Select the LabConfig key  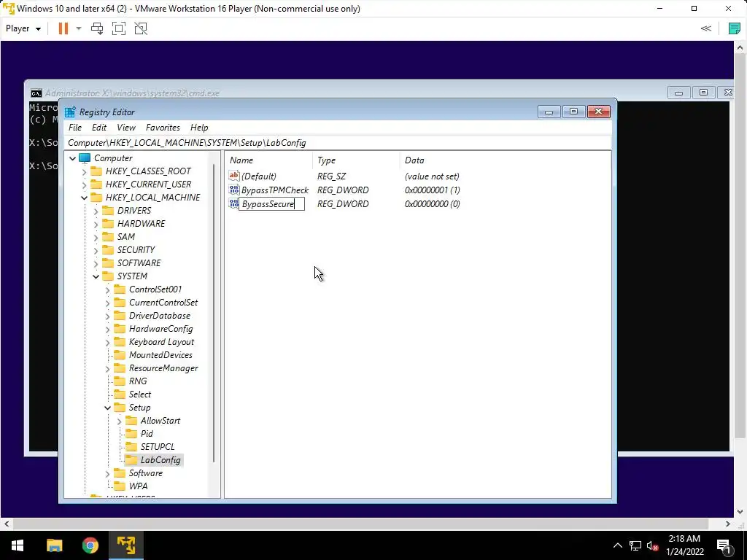160,460
